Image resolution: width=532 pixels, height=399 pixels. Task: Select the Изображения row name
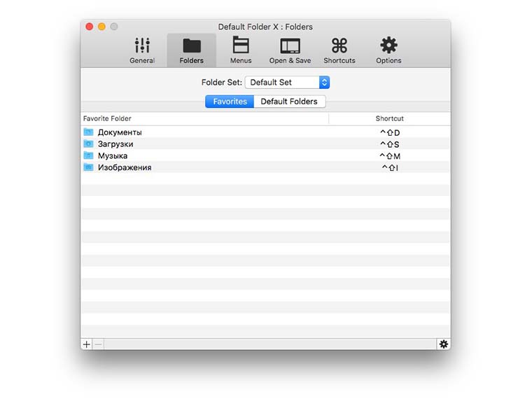[125, 167]
